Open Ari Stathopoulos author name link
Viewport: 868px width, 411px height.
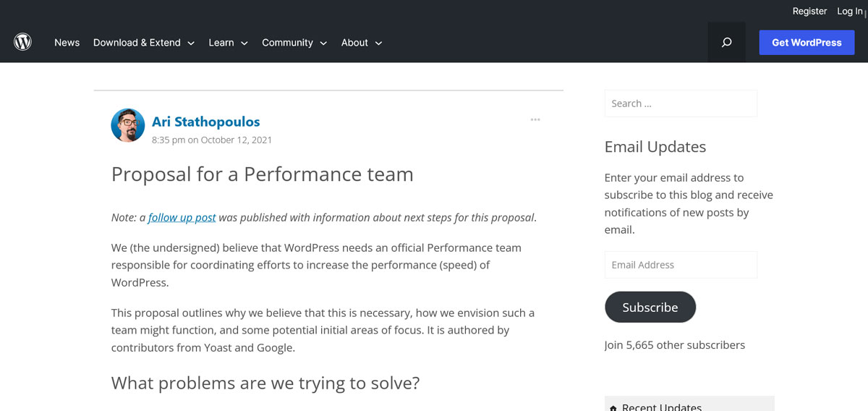click(x=205, y=122)
